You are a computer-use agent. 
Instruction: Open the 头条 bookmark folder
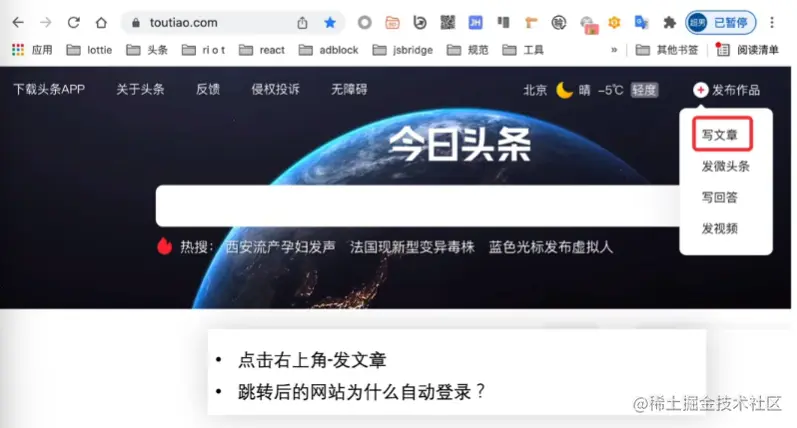pyautogui.click(x=147, y=50)
